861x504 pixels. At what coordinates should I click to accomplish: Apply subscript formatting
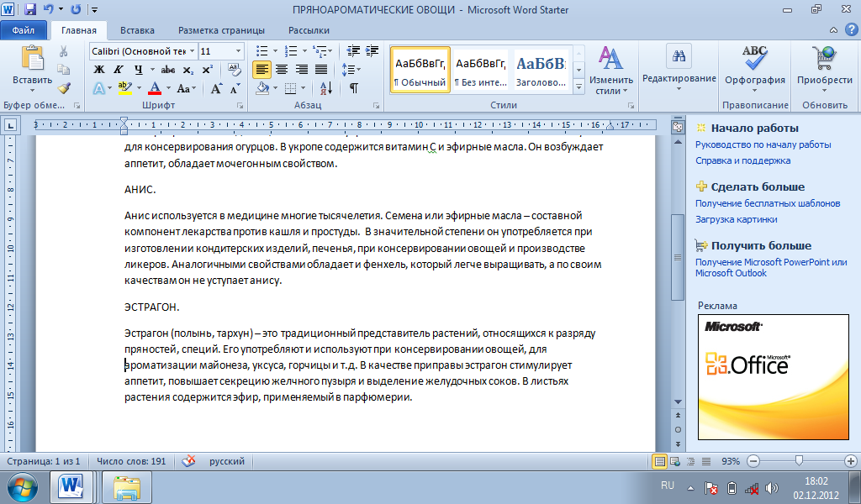(188, 70)
